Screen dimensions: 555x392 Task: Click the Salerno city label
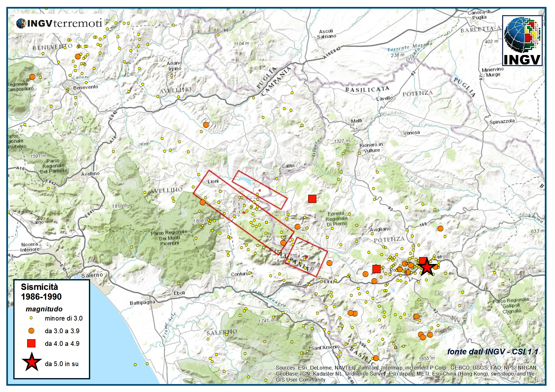pyautogui.click(x=92, y=275)
